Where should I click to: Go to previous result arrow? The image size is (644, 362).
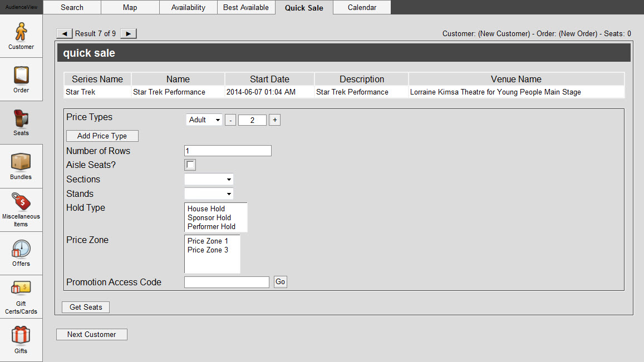coord(65,34)
